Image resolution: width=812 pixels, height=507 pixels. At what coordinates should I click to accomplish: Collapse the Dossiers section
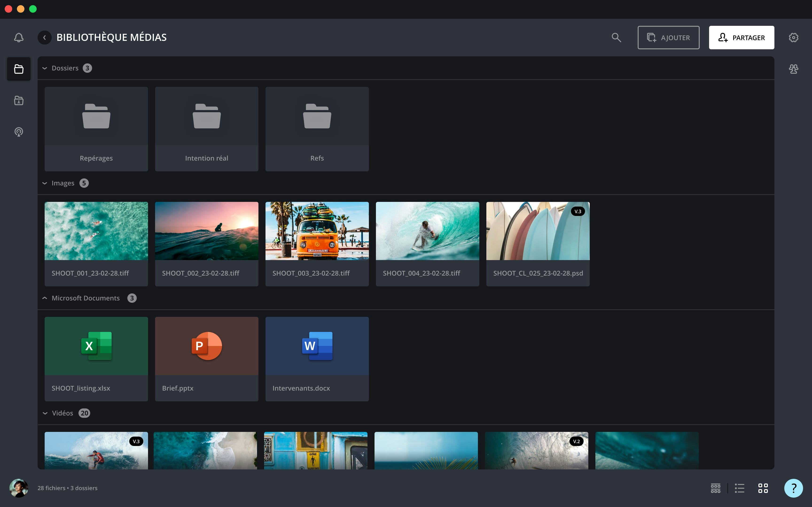tap(45, 68)
